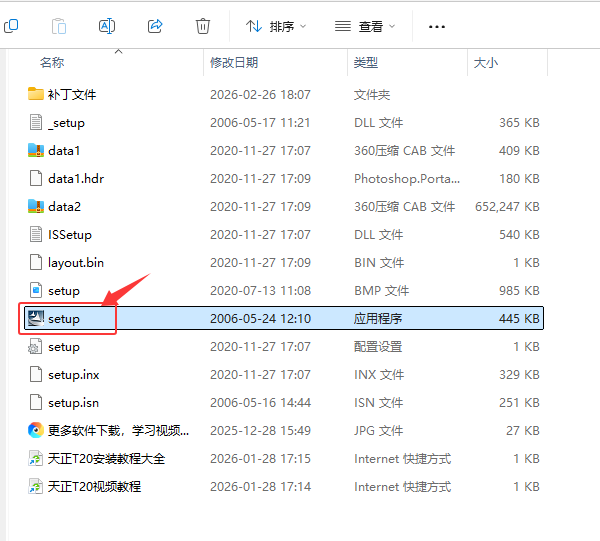Image resolution: width=600 pixels, height=541 pixels.
Task: Select the setup.isn file icon
Action: [x=36, y=402]
